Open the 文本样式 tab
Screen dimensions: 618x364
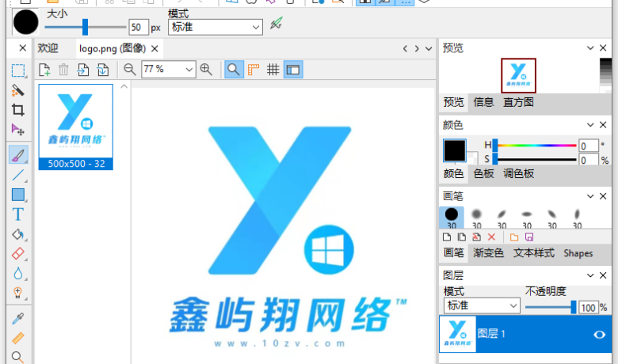pyautogui.click(x=534, y=252)
